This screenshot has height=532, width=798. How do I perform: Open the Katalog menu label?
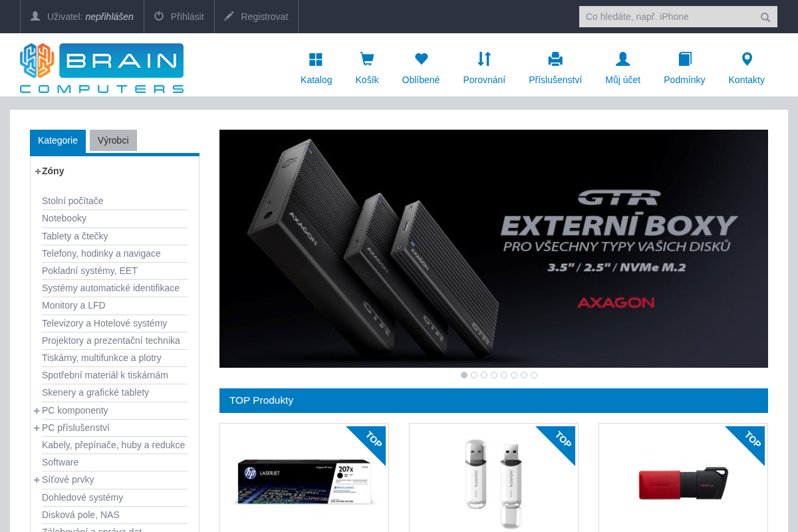316,80
